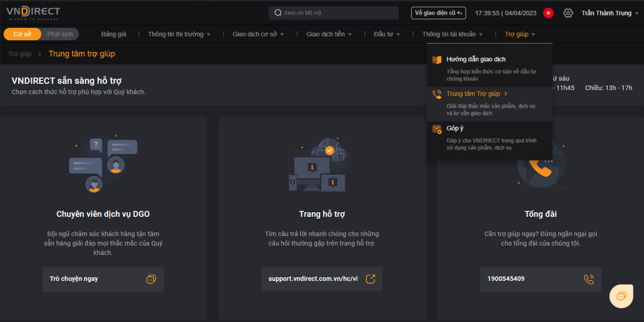Click the Về giao diện cũ button
This screenshot has width=644, height=322.
pyautogui.click(x=438, y=13)
